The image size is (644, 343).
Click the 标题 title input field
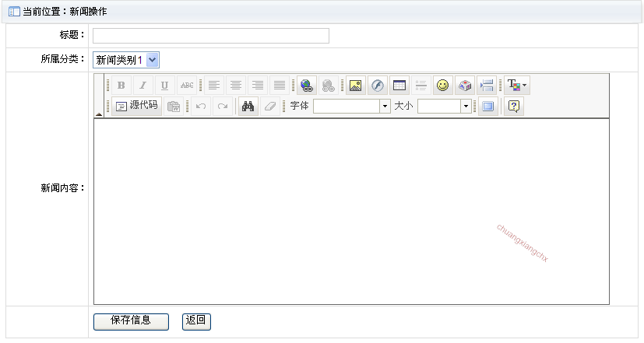(211, 36)
